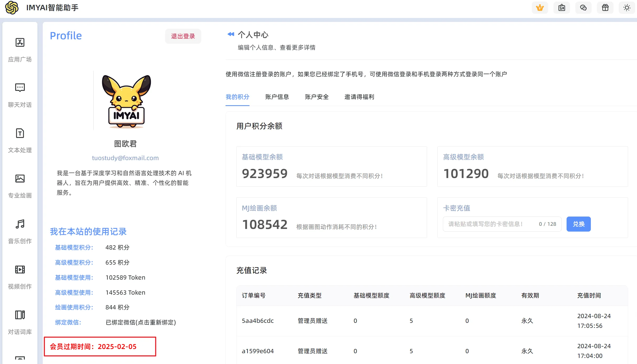The width and height of the screenshot is (637, 364).
Task: Click the back arrows beside 个人中心
Action: pyautogui.click(x=231, y=34)
